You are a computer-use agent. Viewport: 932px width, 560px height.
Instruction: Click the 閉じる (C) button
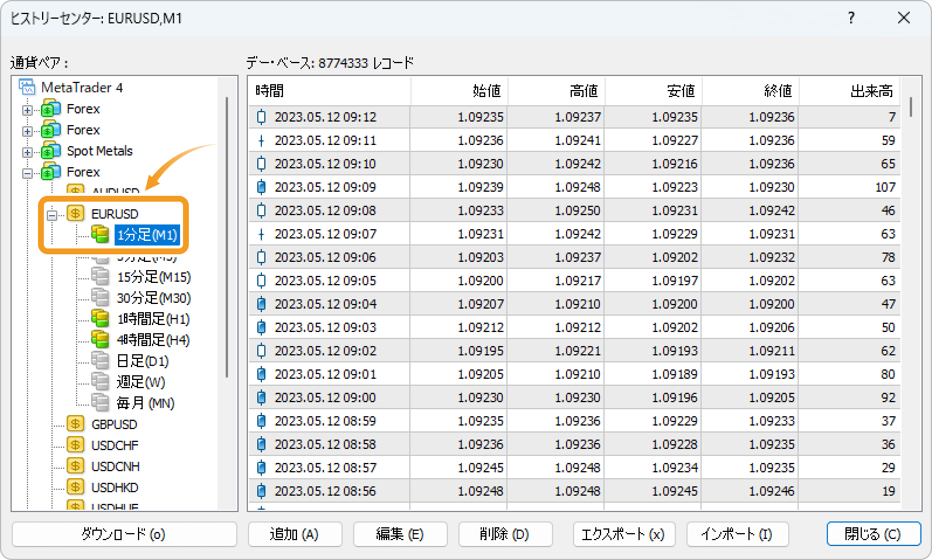(874, 534)
